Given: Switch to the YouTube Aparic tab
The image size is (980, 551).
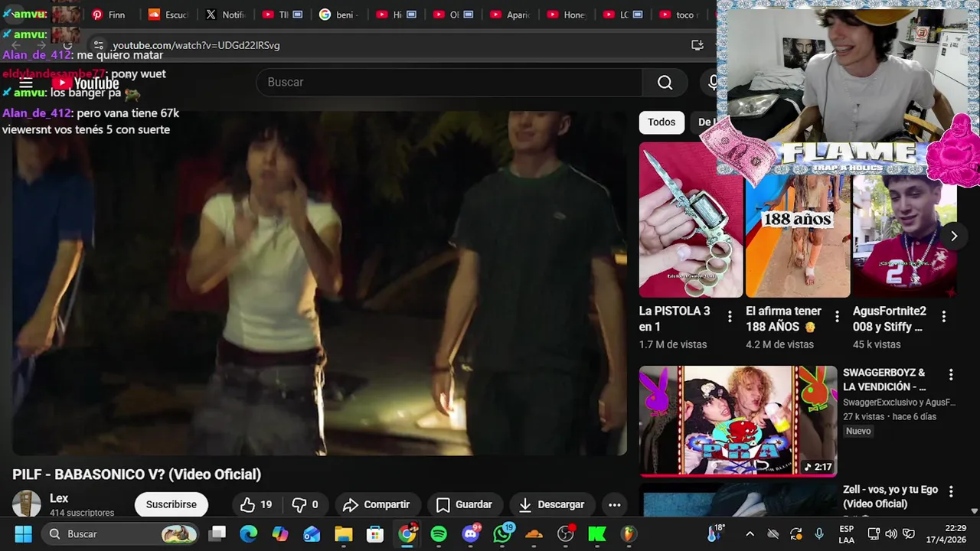Looking at the screenshot, I should 509,15.
